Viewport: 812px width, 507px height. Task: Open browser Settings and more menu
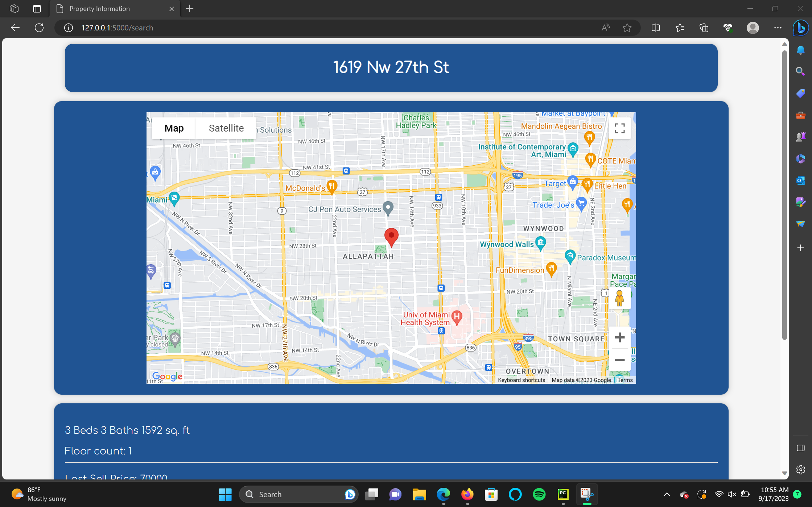(778, 28)
